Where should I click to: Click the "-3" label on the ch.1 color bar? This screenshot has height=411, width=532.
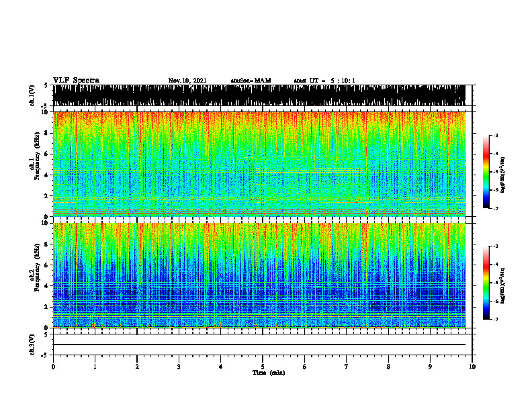coord(495,136)
